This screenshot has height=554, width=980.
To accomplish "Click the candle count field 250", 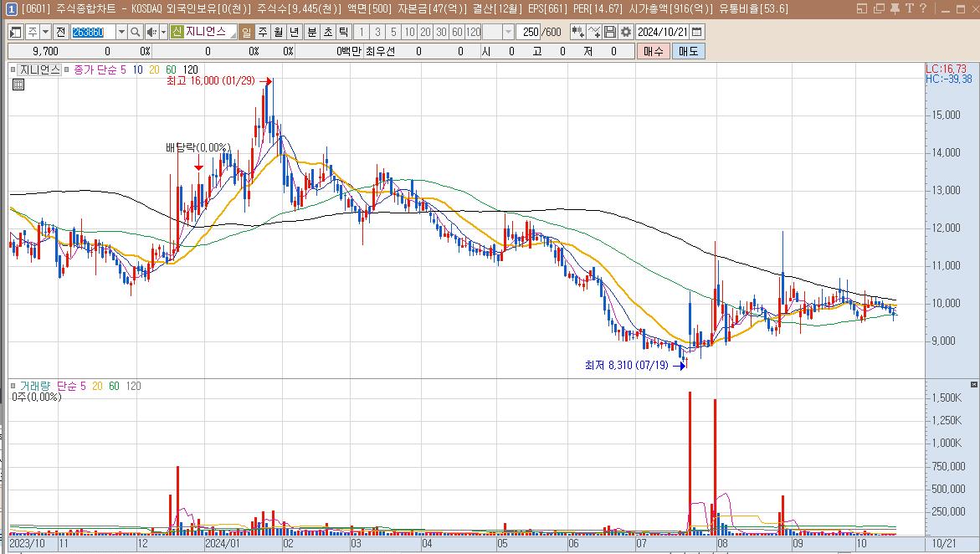I will pyautogui.click(x=527, y=32).
